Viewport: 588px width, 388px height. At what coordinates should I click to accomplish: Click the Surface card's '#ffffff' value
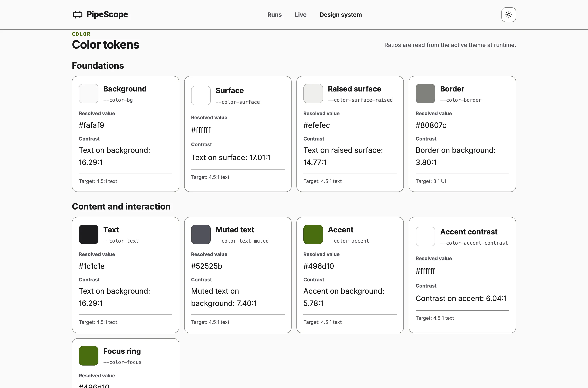click(201, 130)
